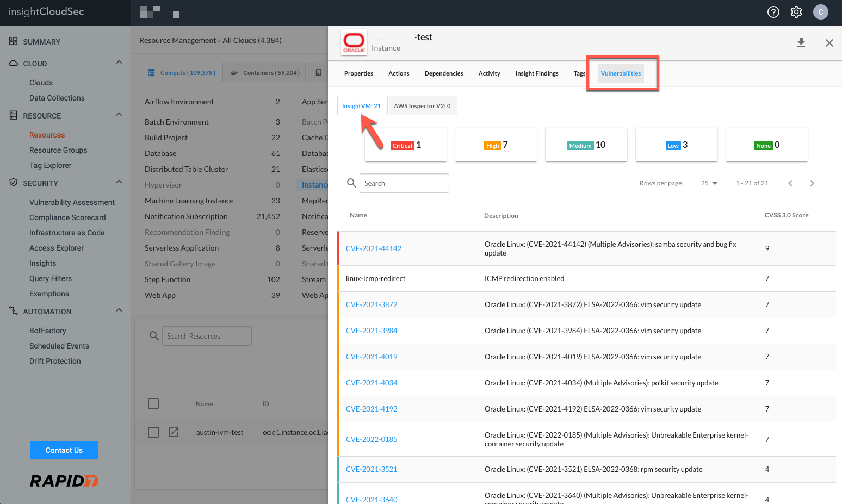
Task: Click the Rapid7 logo
Action: pos(64,481)
